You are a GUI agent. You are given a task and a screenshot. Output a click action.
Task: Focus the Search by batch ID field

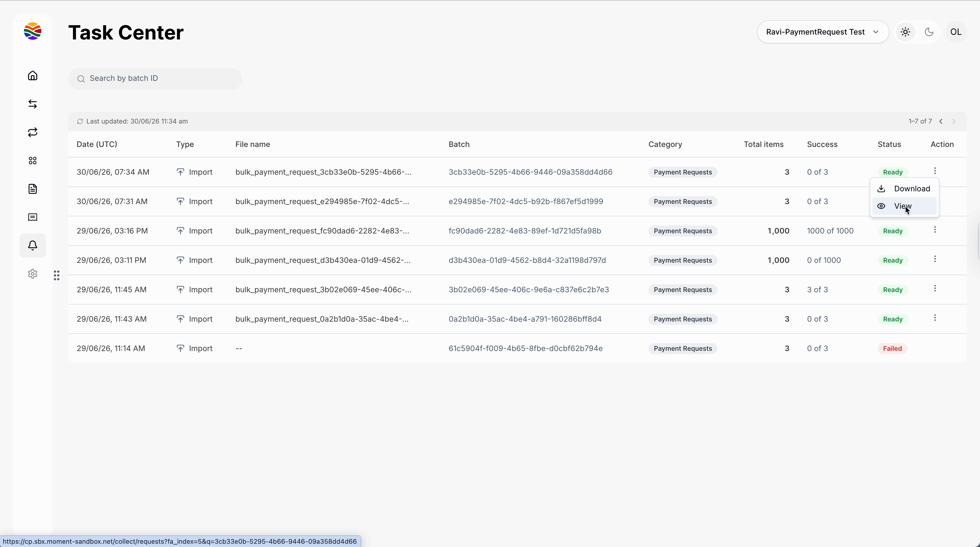click(155, 79)
